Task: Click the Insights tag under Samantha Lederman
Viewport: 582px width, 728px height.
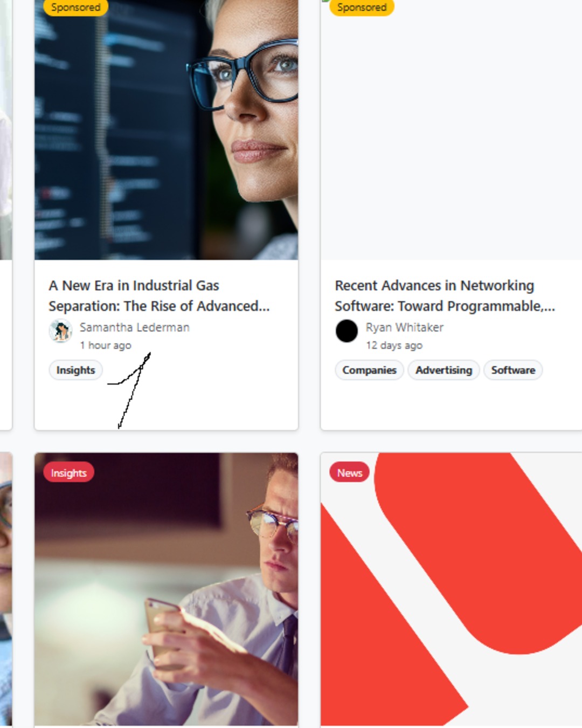Action: 75,370
